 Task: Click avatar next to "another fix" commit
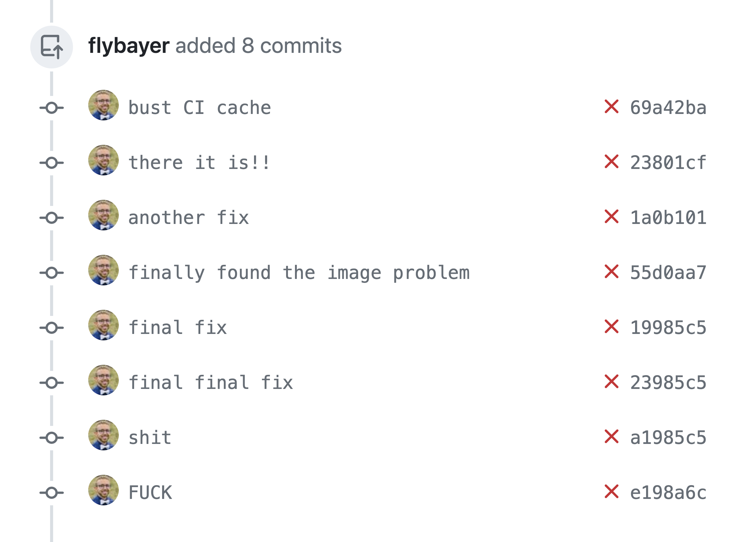point(103,215)
